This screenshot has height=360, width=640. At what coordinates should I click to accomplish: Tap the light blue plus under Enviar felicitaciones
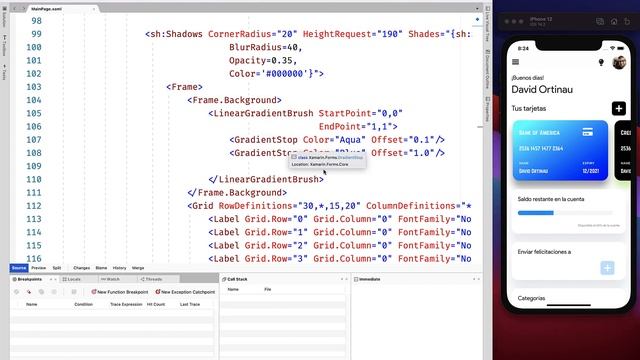pos(607,268)
